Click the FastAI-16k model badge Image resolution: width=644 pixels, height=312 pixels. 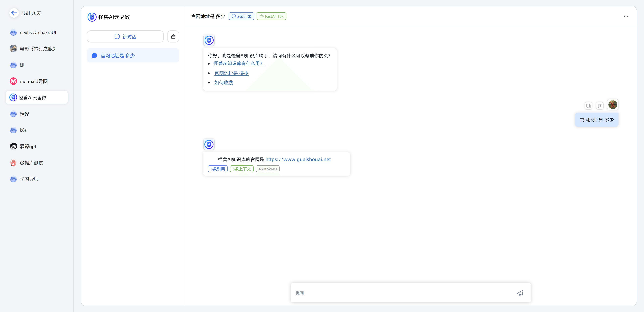[271, 16]
